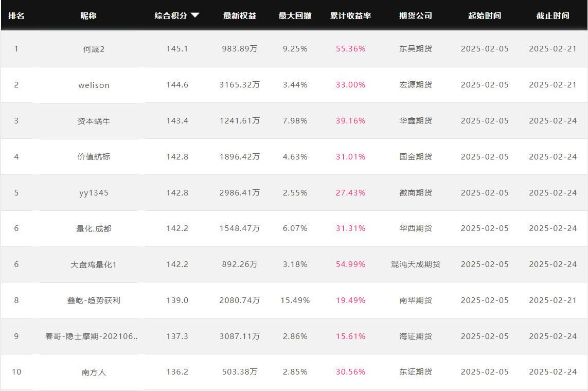Click the 最大回撤 column header

295,16
